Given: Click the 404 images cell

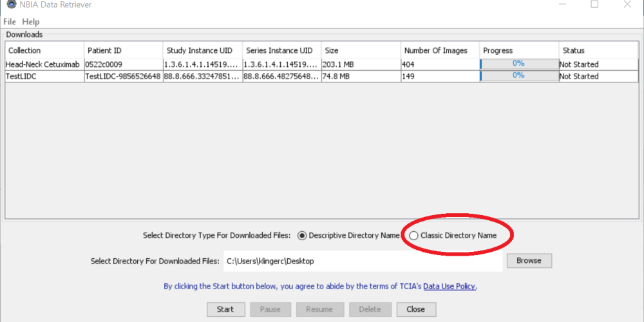Looking at the screenshot, I should click(x=440, y=64).
